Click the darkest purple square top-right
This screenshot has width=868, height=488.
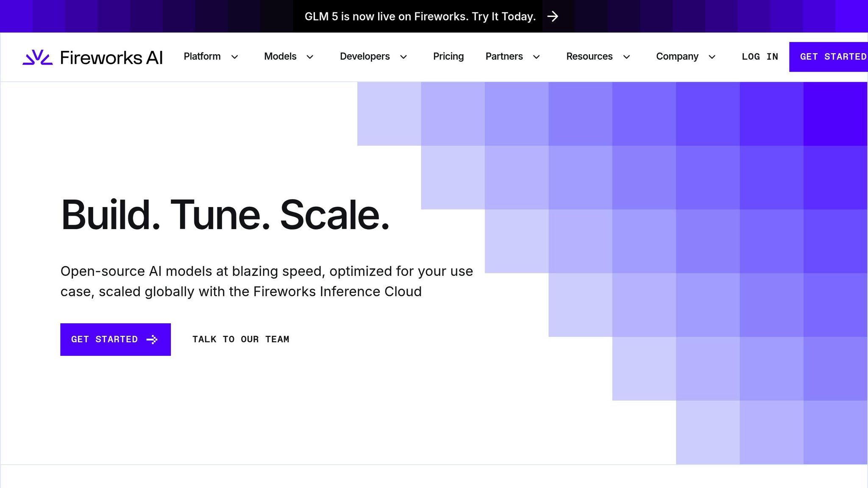[835, 114]
